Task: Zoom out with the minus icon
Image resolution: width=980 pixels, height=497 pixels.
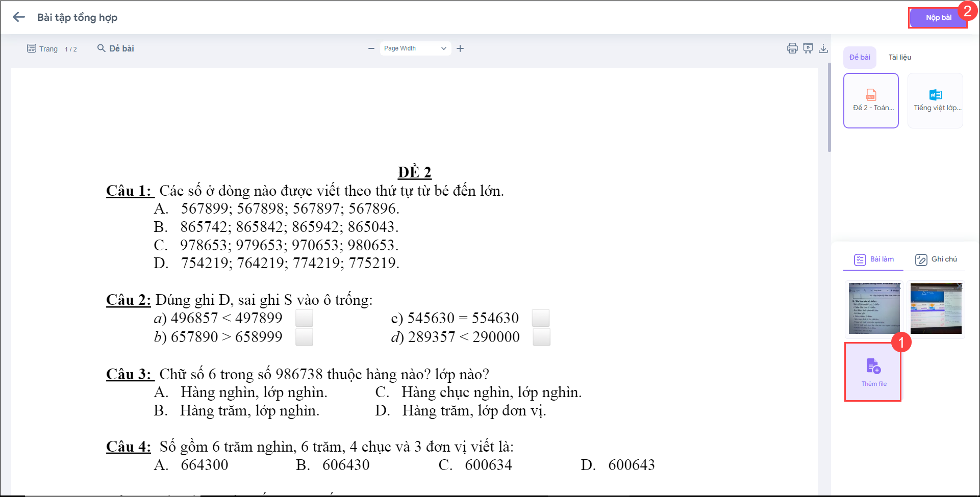Action: (371, 48)
